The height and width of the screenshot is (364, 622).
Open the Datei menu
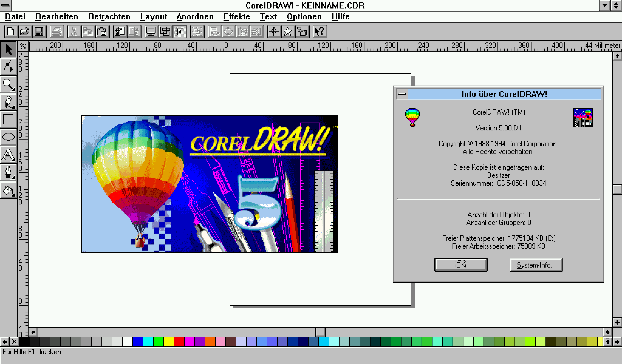tap(15, 17)
